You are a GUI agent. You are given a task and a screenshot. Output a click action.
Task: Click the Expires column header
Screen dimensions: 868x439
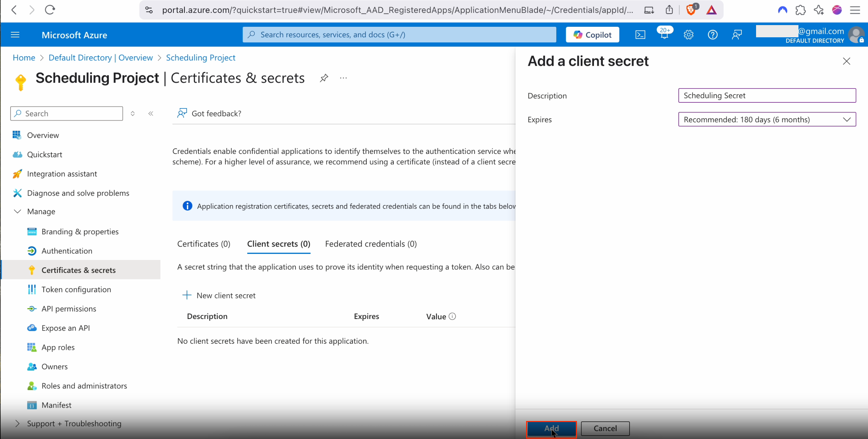tap(366, 316)
